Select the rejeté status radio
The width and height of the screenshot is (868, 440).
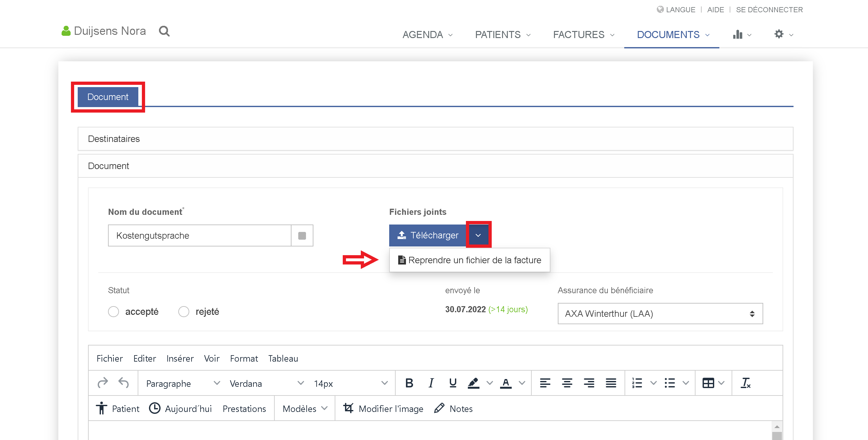tap(184, 312)
